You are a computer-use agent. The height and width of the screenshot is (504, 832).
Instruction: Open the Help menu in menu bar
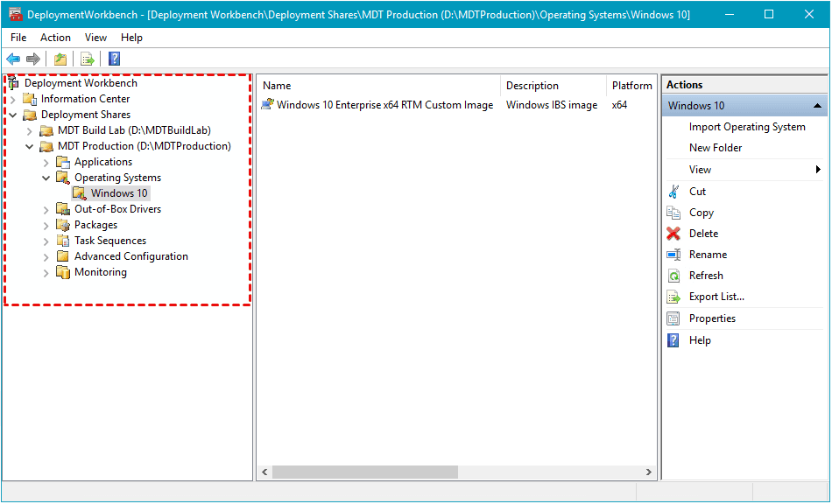point(131,38)
